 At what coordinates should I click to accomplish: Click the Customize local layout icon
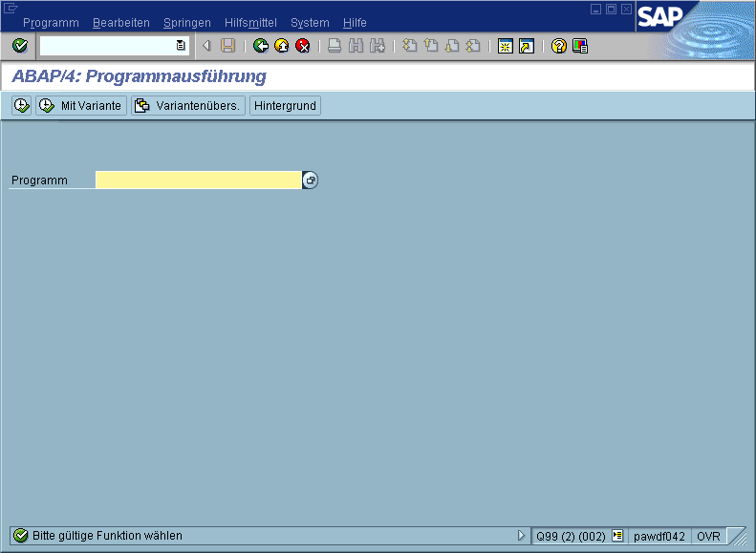(580, 46)
